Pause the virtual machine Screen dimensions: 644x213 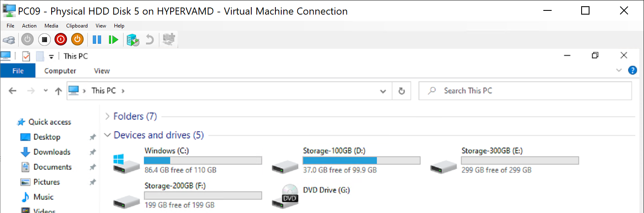[x=97, y=40]
